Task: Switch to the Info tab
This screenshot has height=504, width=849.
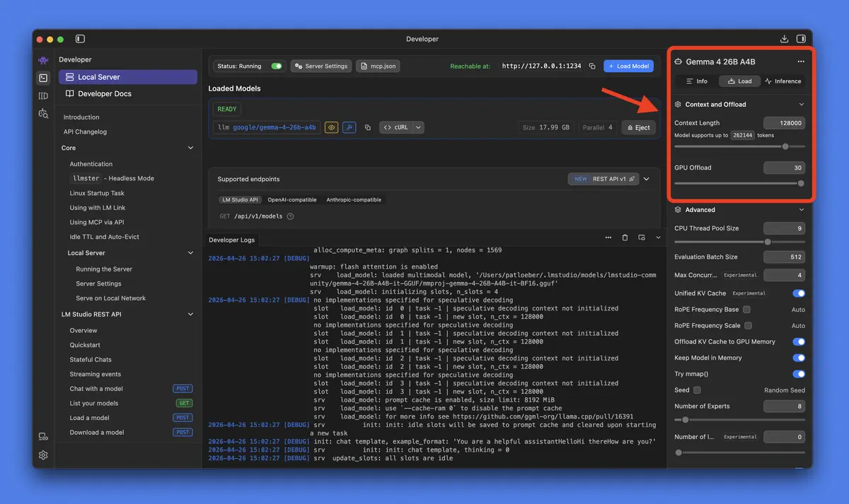Action: click(695, 81)
